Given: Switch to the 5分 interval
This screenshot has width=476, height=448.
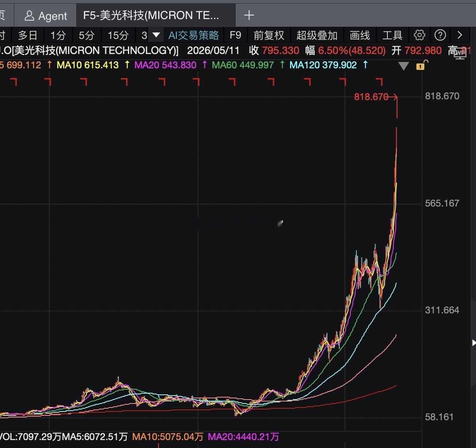Looking at the screenshot, I should pos(87,35).
